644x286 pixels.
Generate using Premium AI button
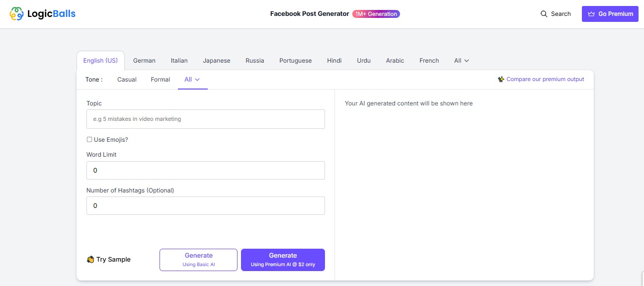coord(283,260)
